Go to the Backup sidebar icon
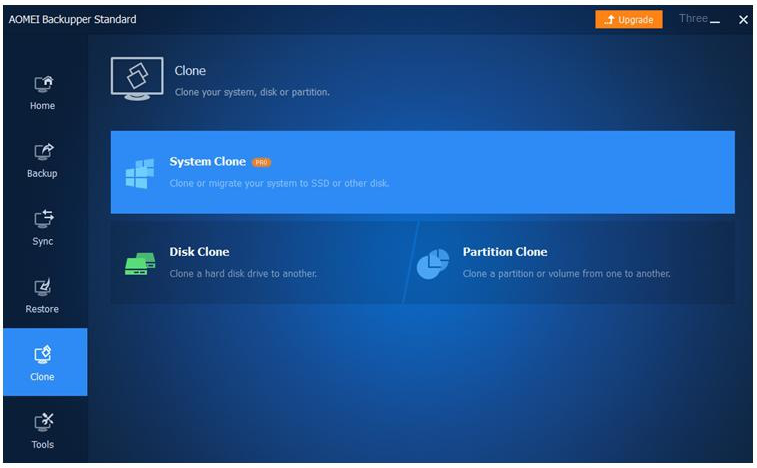Screen dimensions: 757x468 point(43,160)
